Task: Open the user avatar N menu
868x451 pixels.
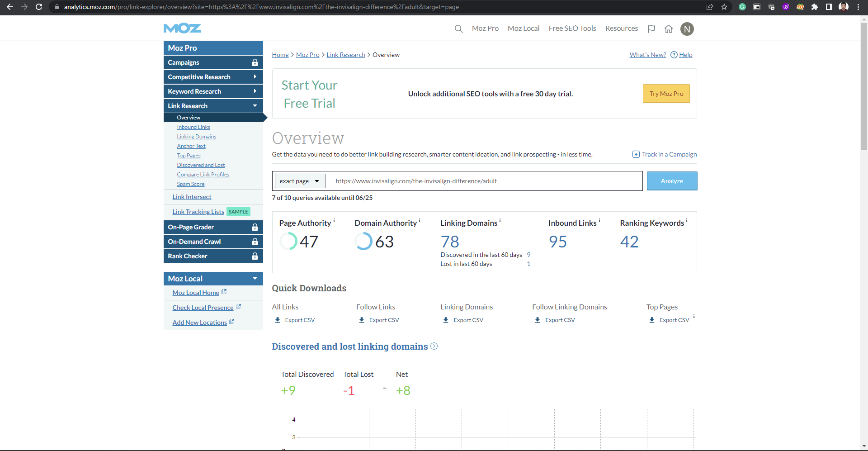Action: click(x=687, y=29)
